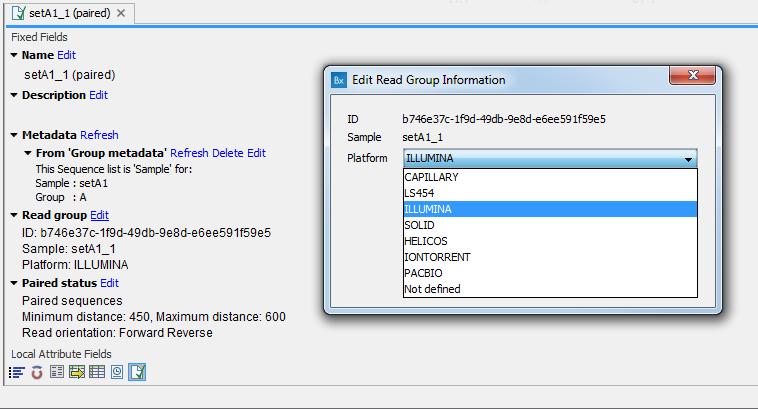Click Delete link for Group metadata
This screenshot has width=758, height=409.
tap(227, 153)
